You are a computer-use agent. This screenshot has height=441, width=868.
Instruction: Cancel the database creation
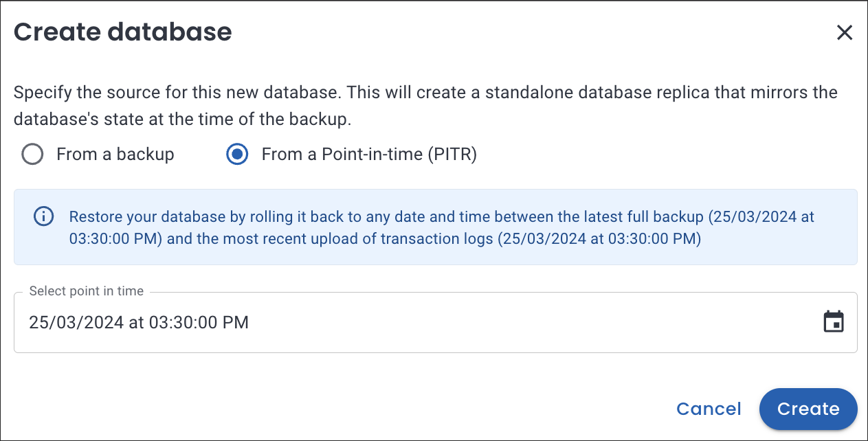tap(709, 409)
